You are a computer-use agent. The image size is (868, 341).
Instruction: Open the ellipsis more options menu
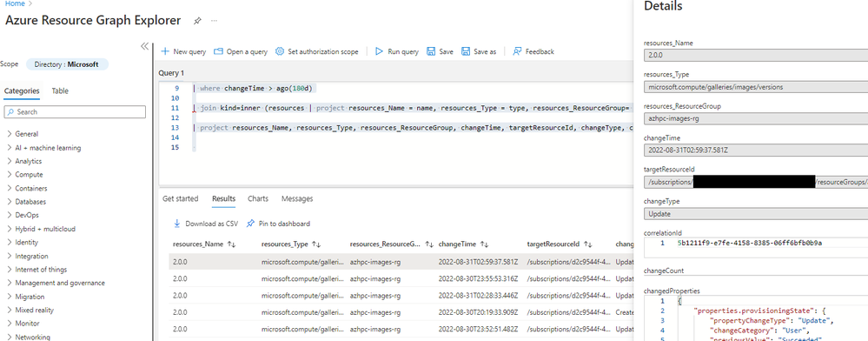(215, 21)
